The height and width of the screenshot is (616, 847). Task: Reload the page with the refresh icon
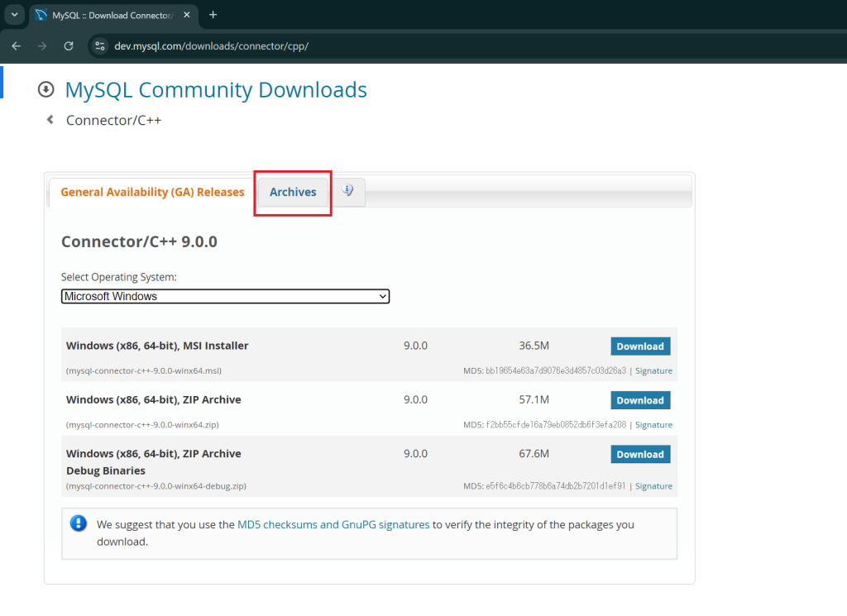[x=69, y=45]
